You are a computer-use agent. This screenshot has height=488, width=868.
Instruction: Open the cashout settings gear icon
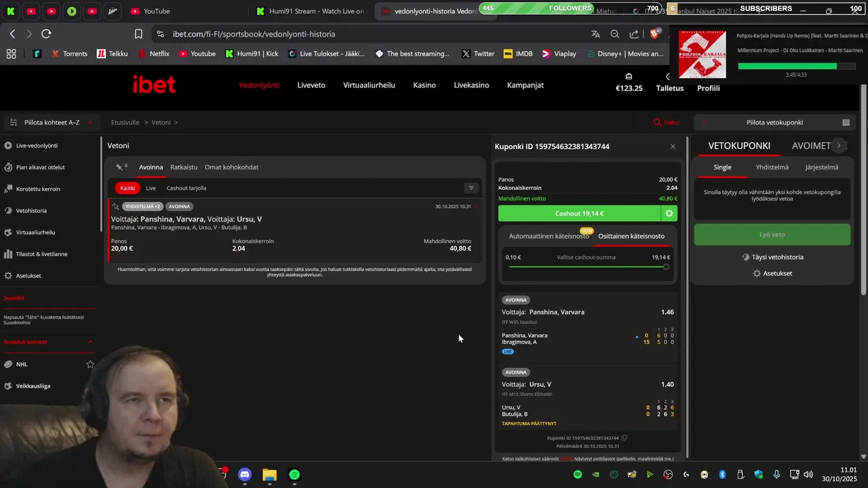[x=669, y=213]
